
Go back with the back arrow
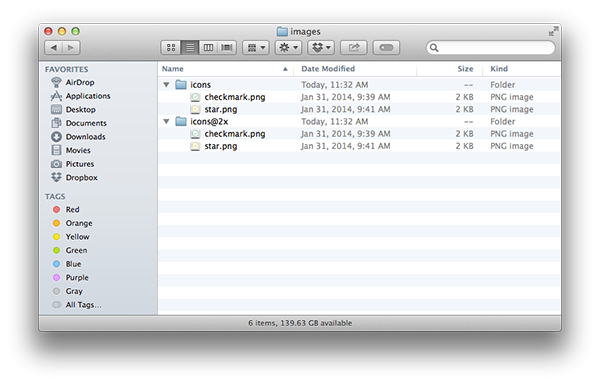pyautogui.click(x=54, y=47)
